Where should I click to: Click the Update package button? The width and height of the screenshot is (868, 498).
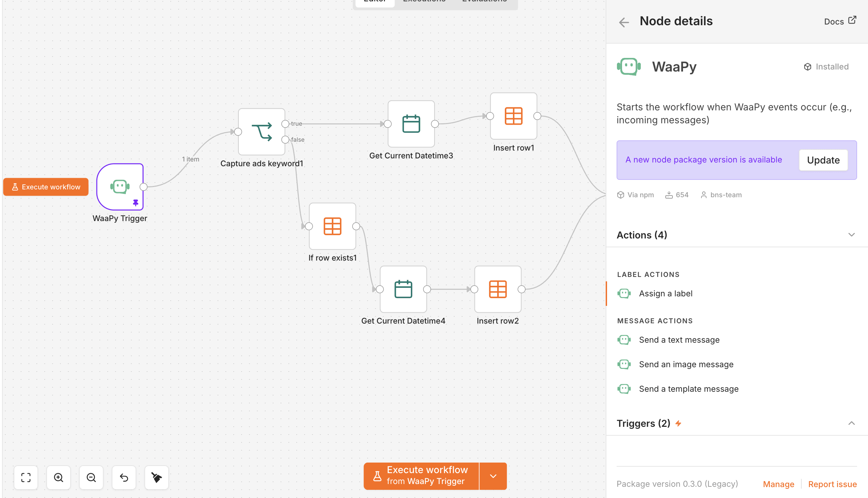pos(823,160)
